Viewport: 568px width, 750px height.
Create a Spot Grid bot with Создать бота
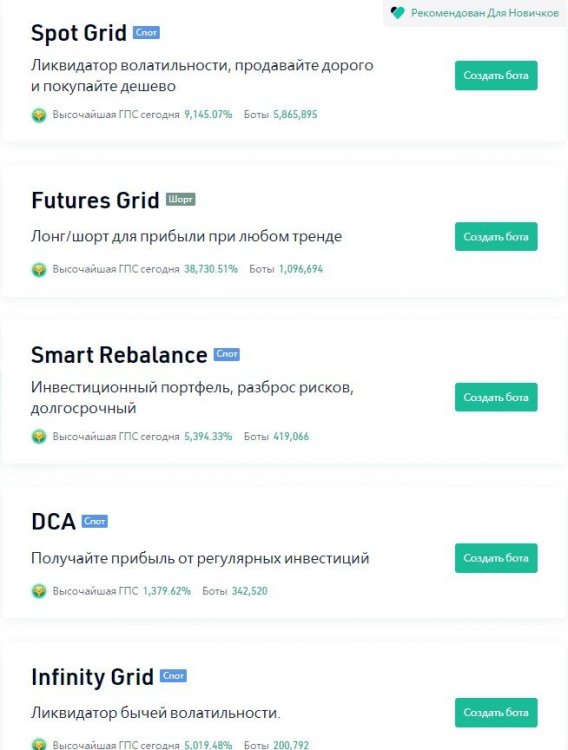[x=496, y=76]
